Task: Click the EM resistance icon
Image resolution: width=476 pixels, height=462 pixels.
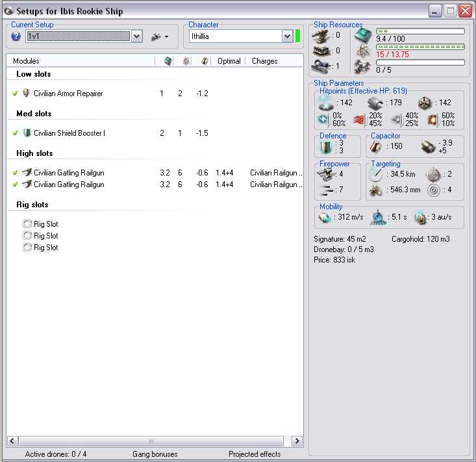Action: click(x=323, y=120)
